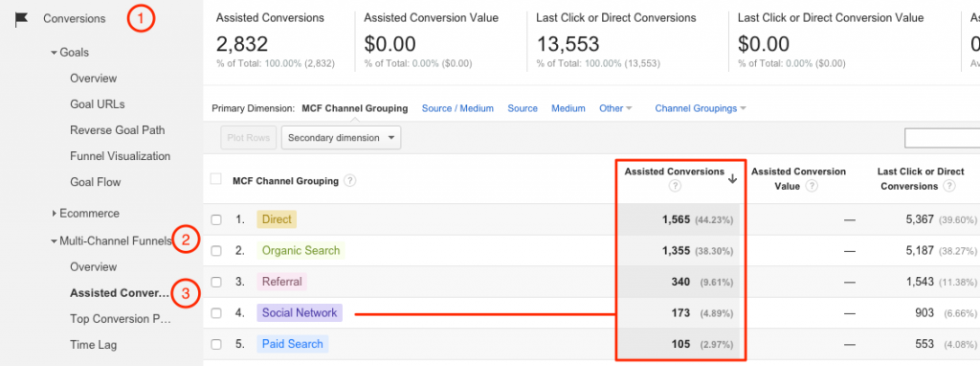
Task: Click the Plot Rows button
Action: 248,138
